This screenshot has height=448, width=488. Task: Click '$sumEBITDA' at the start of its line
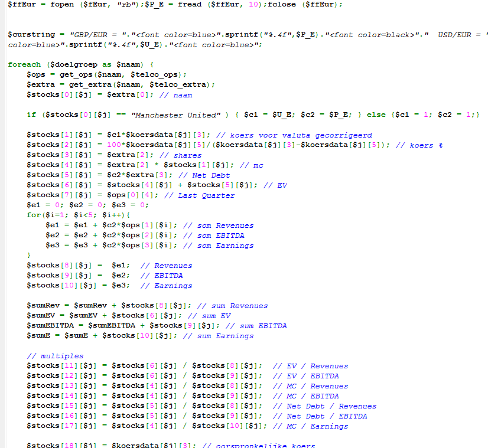coord(50,325)
